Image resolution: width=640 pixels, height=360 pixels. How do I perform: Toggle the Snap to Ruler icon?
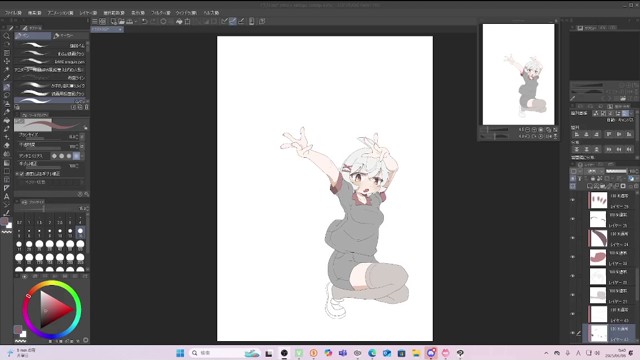pyautogui.click(x=224, y=21)
